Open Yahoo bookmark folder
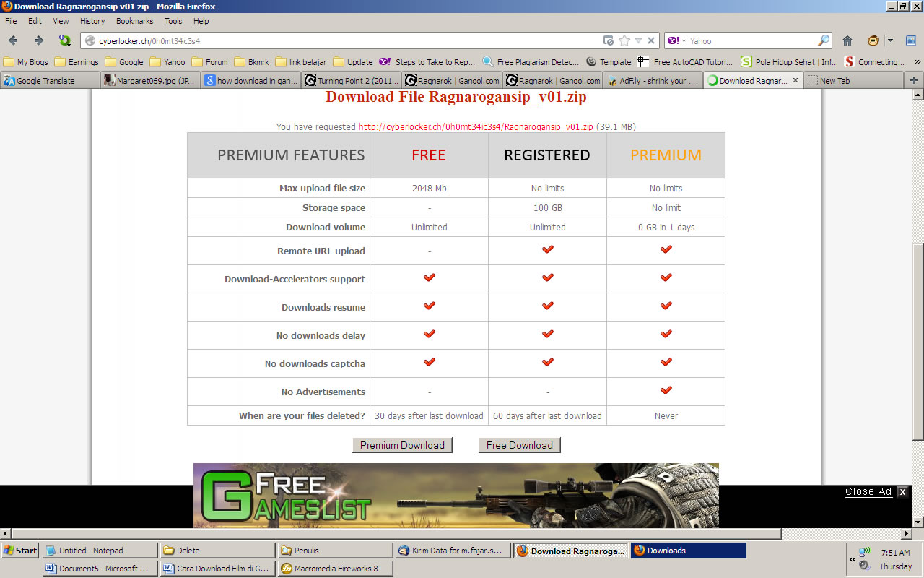The width and height of the screenshot is (924, 578). coord(167,62)
